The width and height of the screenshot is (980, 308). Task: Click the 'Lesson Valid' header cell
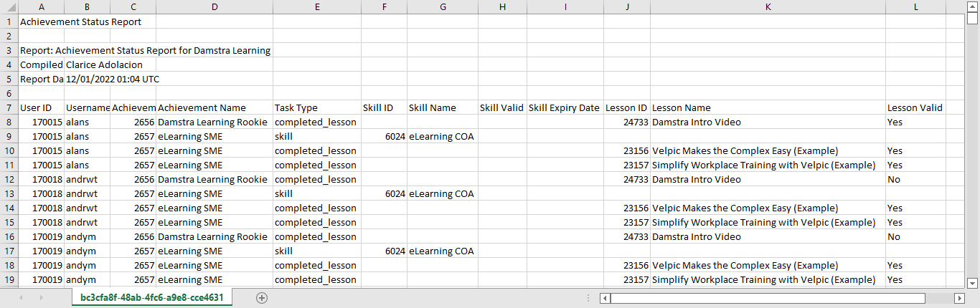pyautogui.click(x=916, y=107)
